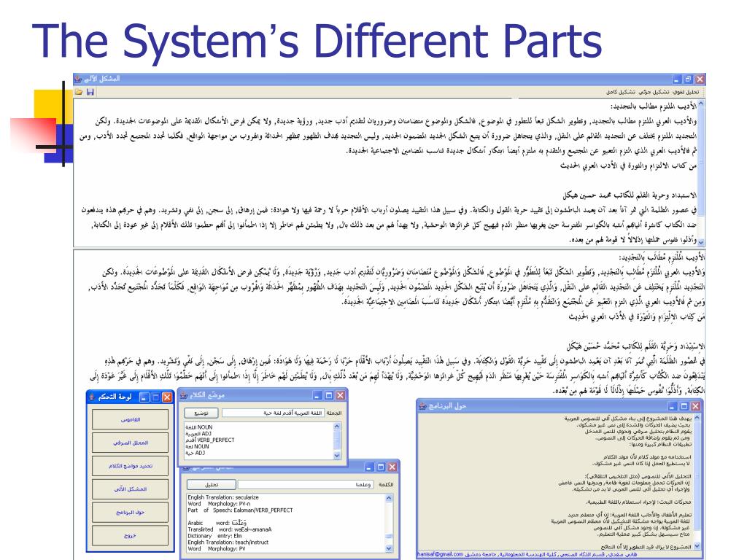
Task: Select the 'أقدم VERB_PERFECT' result row
Action: (209, 440)
